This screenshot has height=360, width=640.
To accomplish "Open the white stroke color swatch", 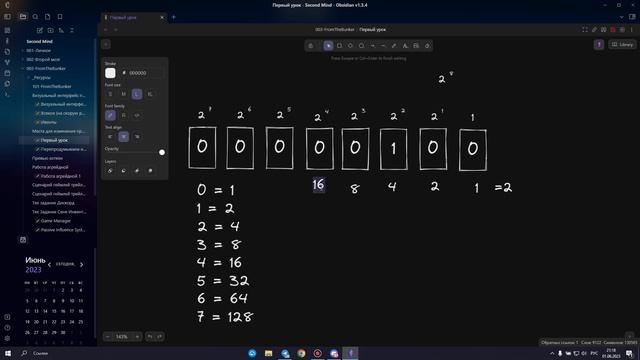I will 110,73.
